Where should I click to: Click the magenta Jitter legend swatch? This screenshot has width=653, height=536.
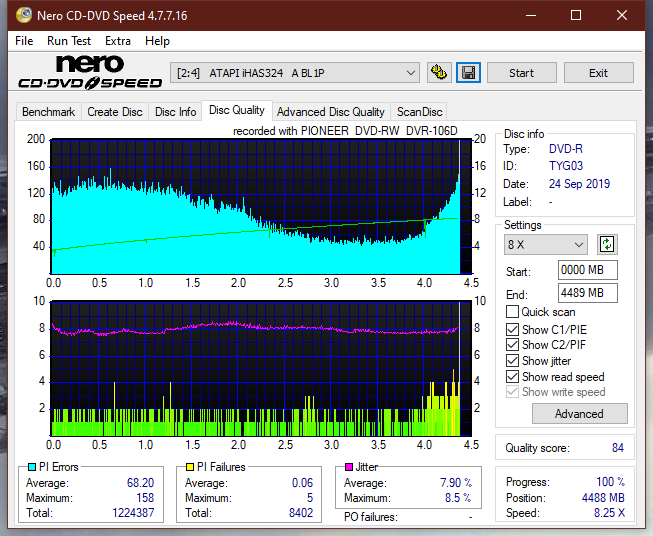click(349, 467)
